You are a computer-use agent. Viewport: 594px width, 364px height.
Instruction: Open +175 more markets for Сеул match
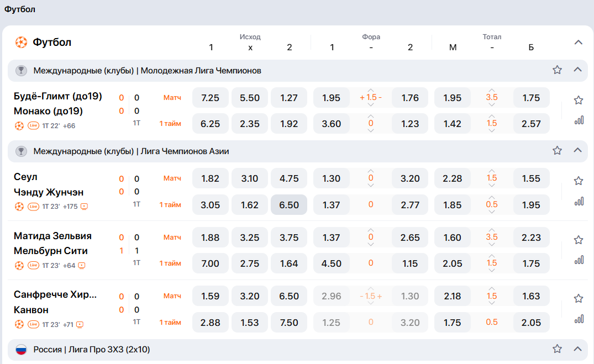[x=69, y=207]
